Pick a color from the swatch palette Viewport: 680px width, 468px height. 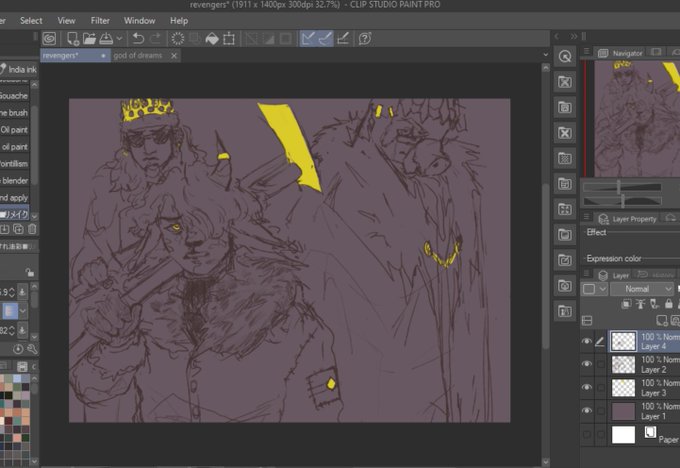pyautogui.click(x=15, y=418)
